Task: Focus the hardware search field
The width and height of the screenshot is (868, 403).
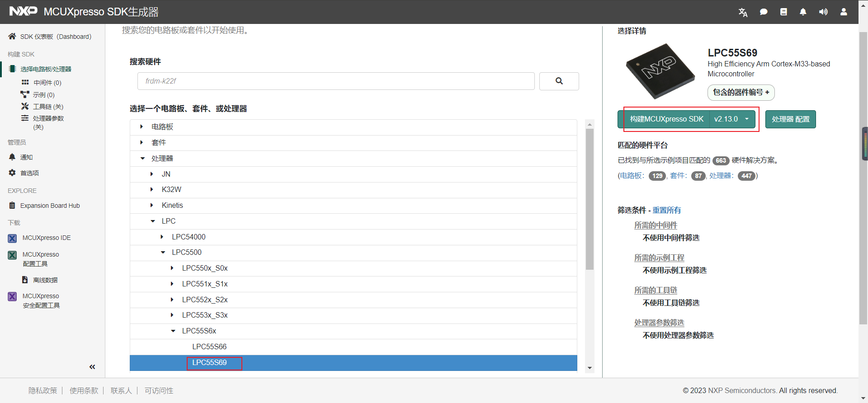Action: (336, 81)
